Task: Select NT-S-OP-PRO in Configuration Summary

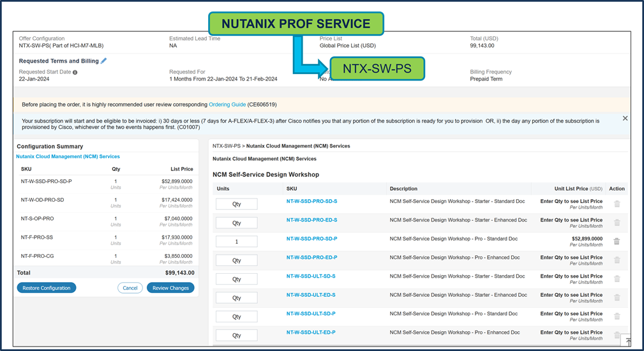Action: click(x=38, y=219)
